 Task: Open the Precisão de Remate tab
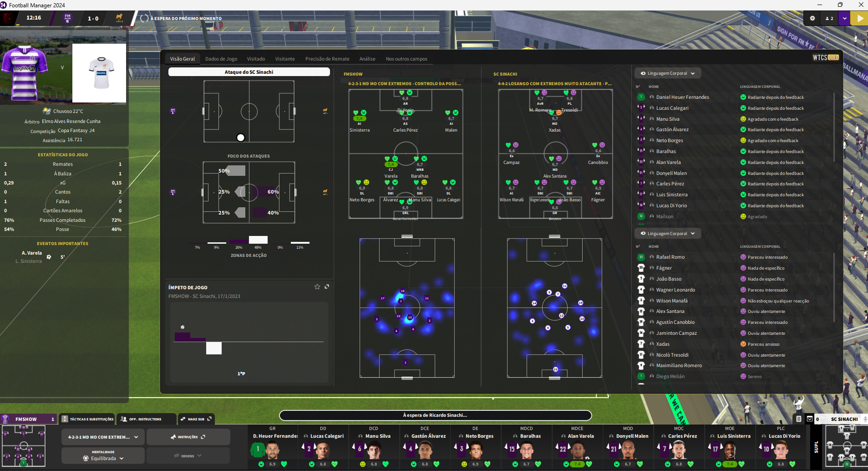pyautogui.click(x=327, y=59)
